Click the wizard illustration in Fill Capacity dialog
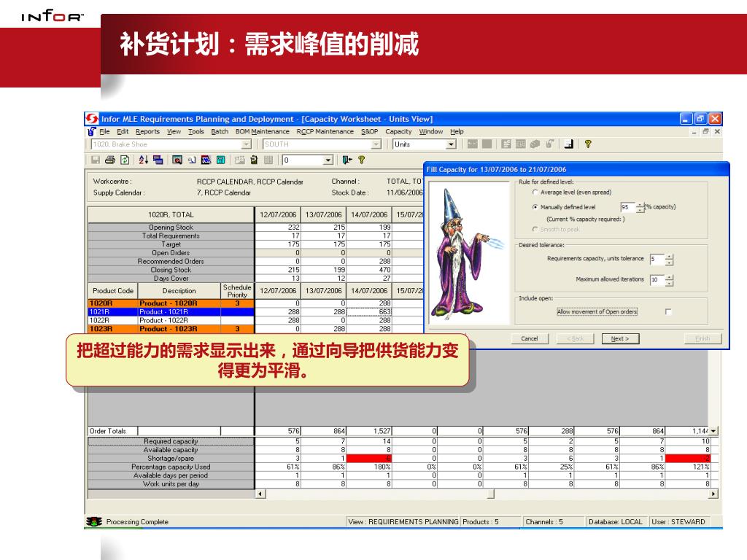 coord(469,253)
